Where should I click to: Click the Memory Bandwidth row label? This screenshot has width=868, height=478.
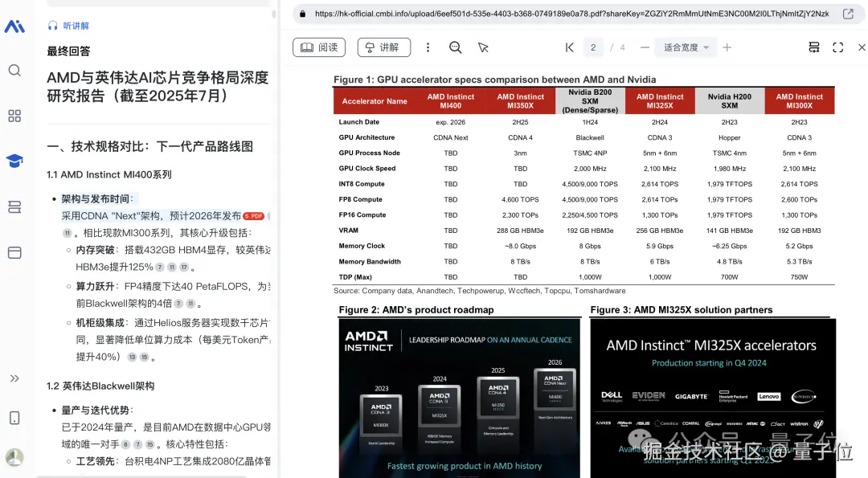click(370, 262)
